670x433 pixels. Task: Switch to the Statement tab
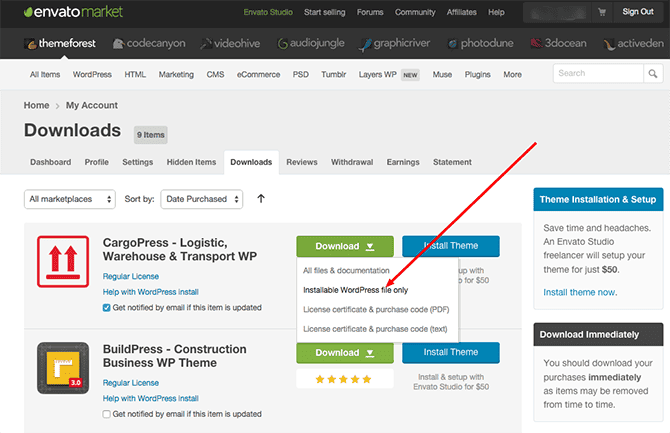click(453, 162)
